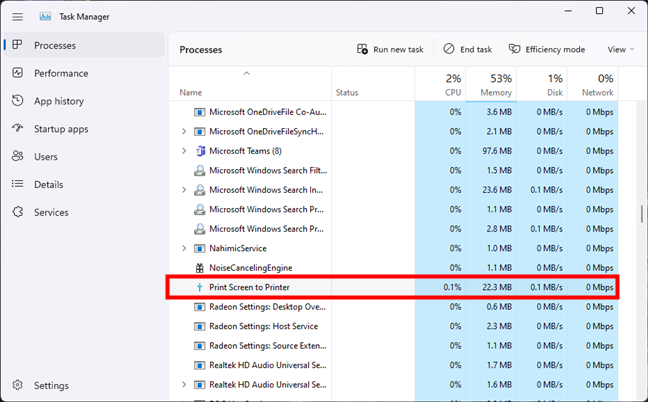Expand Microsoft OneDriveFileSyncH process
Viewport: 648px width, 402px height.
point(184,131)
